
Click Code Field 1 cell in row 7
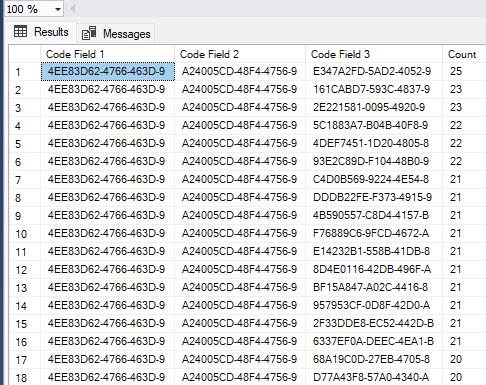click(x=107, y=179)
